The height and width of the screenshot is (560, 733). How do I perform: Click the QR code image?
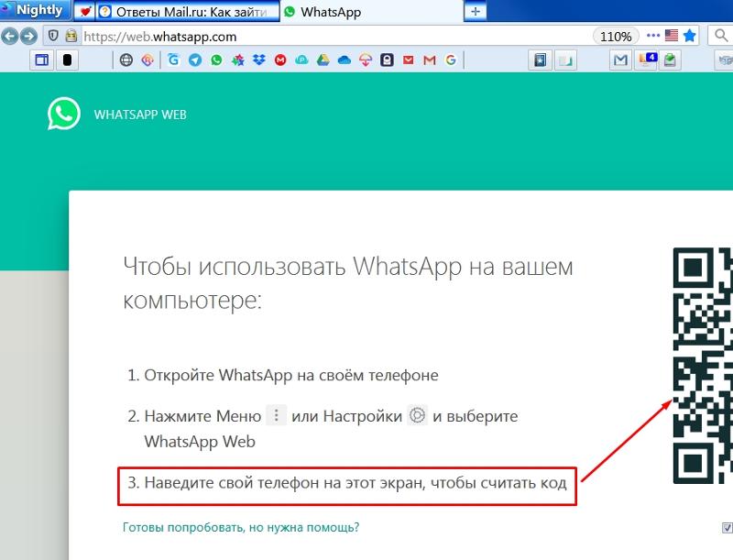point(703,366)
